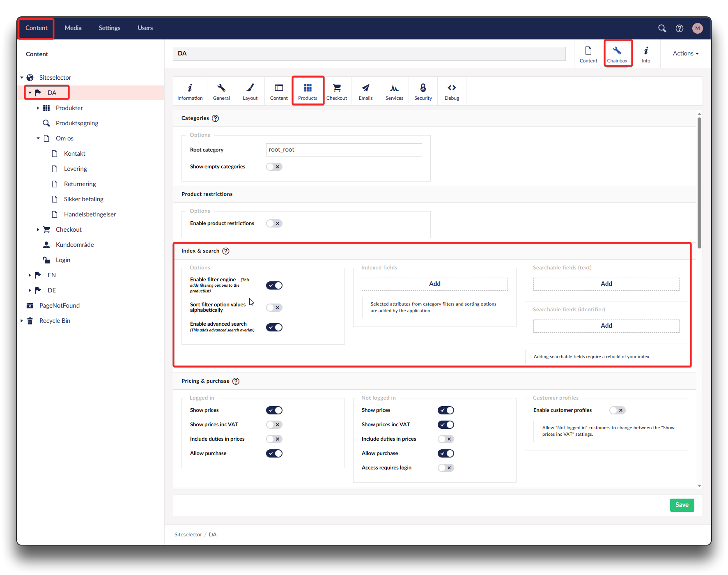Image resolution: width=728 pixels, height=575 pixels.
Task: Open the Debug code brackets tab
Action: pos(452,91)
